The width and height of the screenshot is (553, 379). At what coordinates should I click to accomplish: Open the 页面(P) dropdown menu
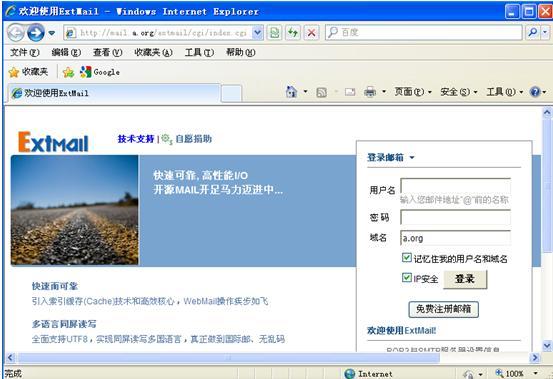[413, 92]
